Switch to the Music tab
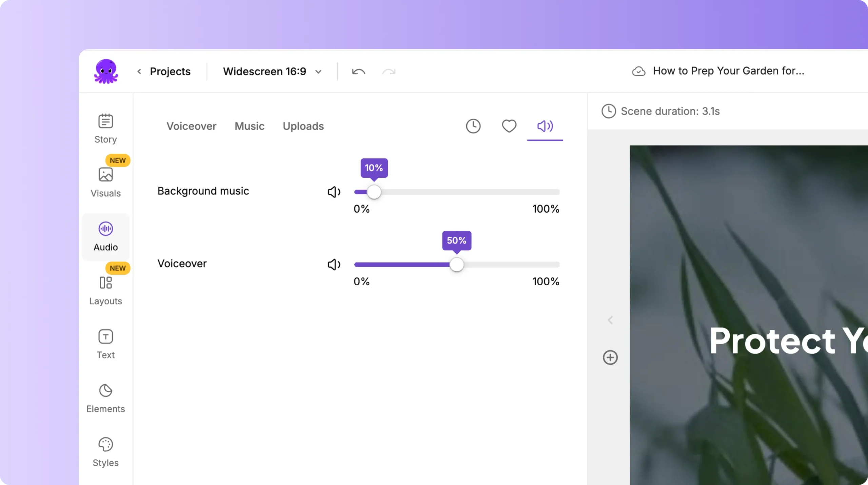 [x=249, y=126]
